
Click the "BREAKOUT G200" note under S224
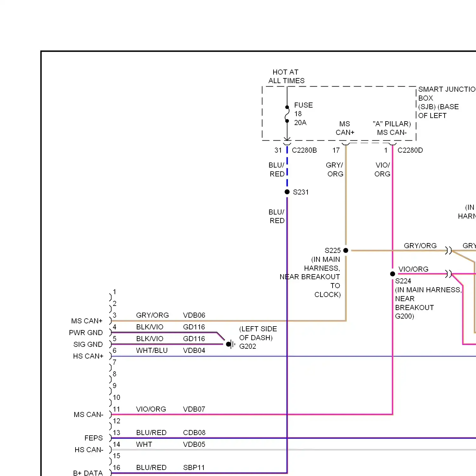tap(414, 312)
